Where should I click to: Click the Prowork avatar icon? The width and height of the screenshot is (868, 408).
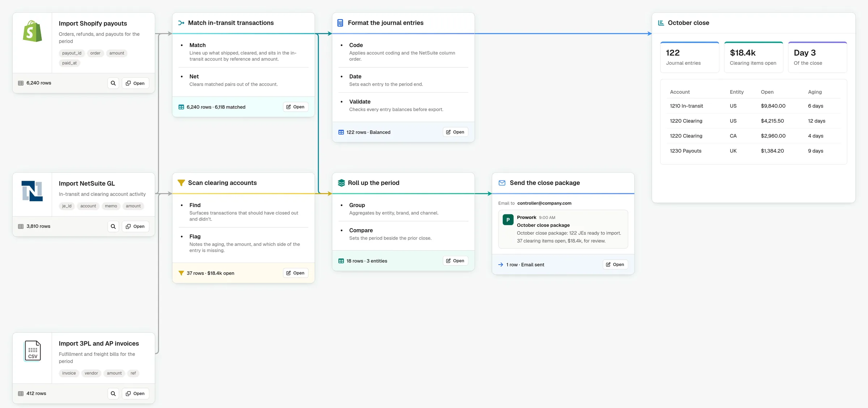pyautogui.click(x=508, y=220)
